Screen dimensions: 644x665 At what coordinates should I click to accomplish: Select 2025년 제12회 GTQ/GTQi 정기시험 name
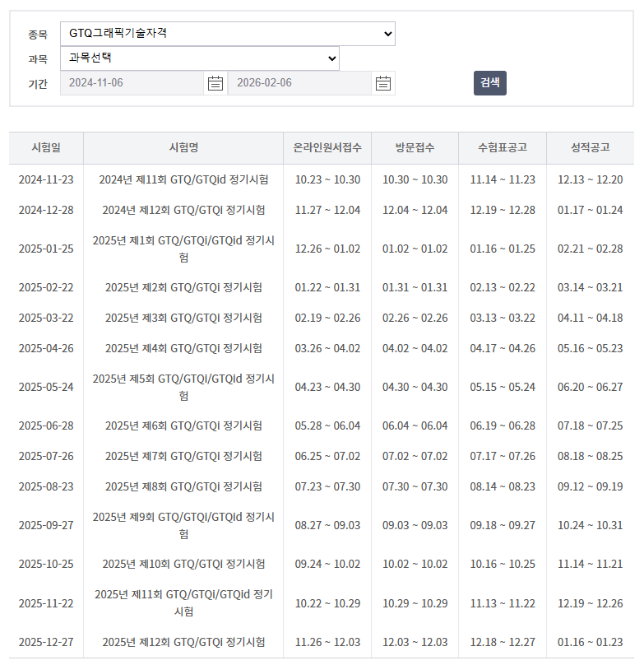(x=183, y=642)
